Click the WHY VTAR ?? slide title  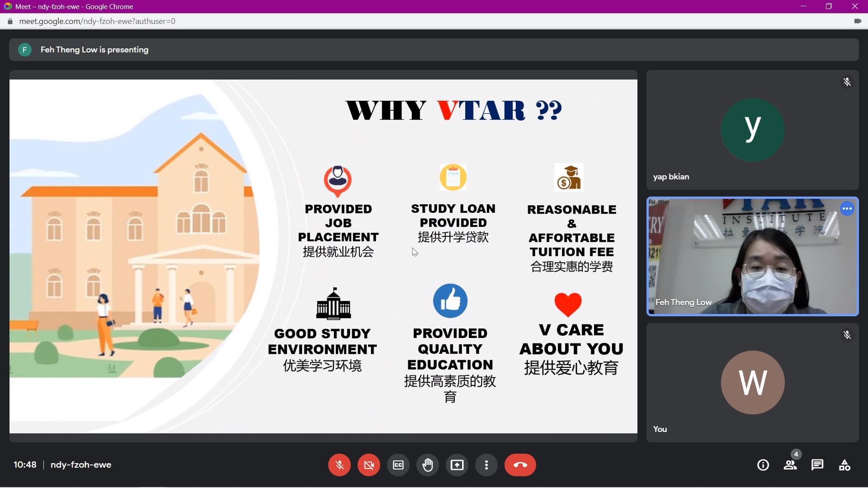[x=454, y=110]
